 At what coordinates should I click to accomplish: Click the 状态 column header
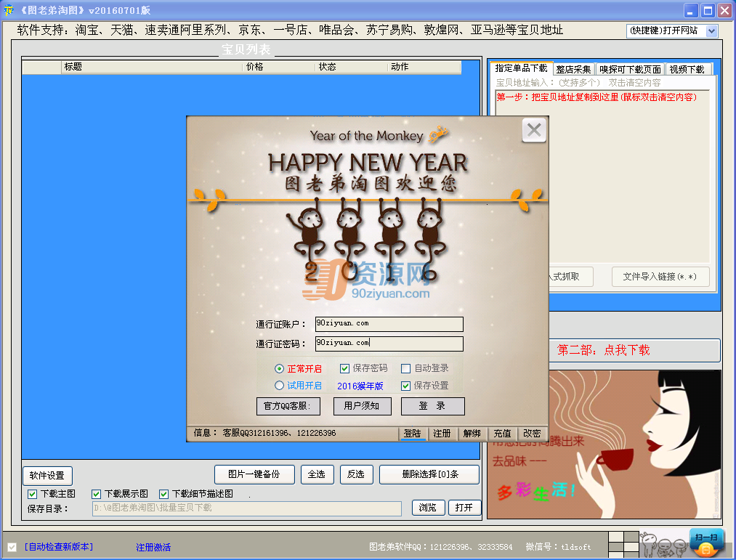(x=352, y=67)
